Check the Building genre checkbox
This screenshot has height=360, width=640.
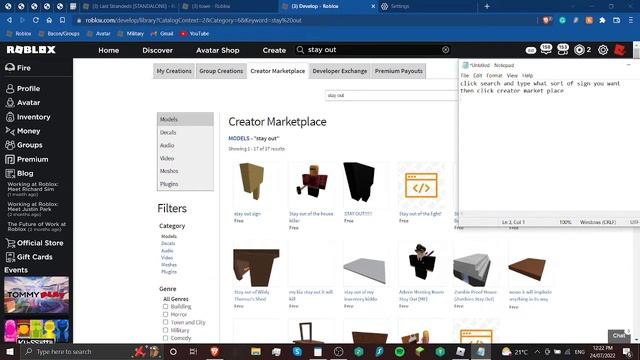165,307
